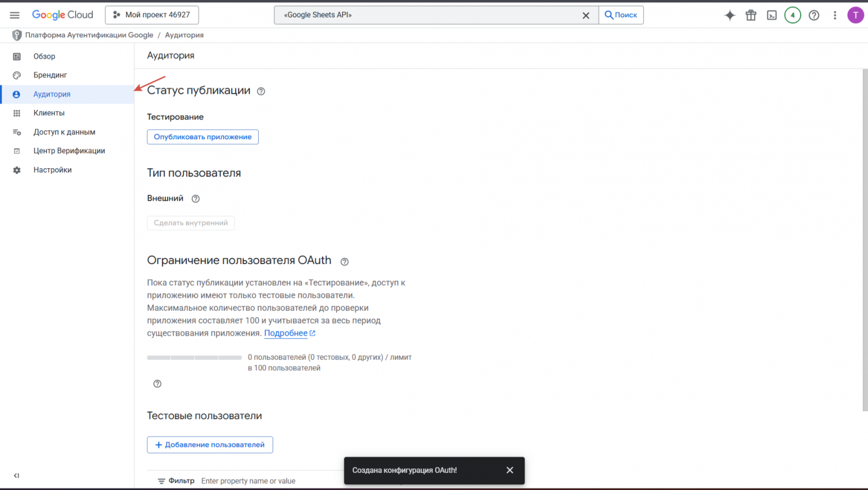
Task: Open user account avatar menu
Action: [x=855, y=15]
